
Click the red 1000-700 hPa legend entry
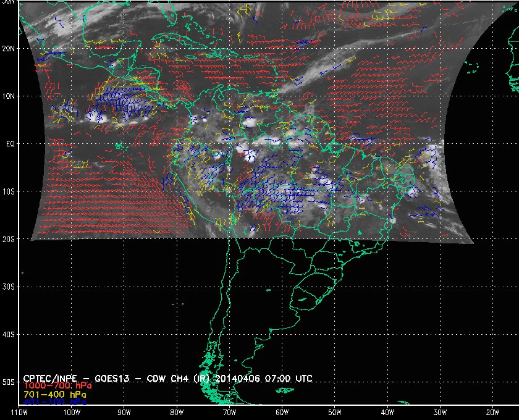(57, 386)
